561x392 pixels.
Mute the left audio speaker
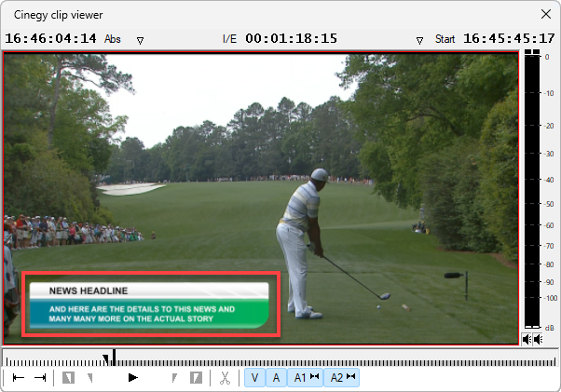click(x=527, y=339)
